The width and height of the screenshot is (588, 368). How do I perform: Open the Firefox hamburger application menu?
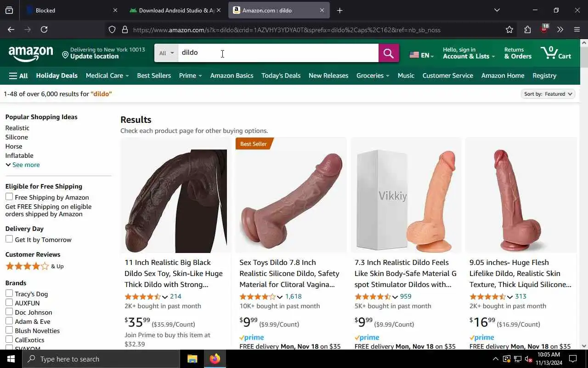[x=577, y=29]
